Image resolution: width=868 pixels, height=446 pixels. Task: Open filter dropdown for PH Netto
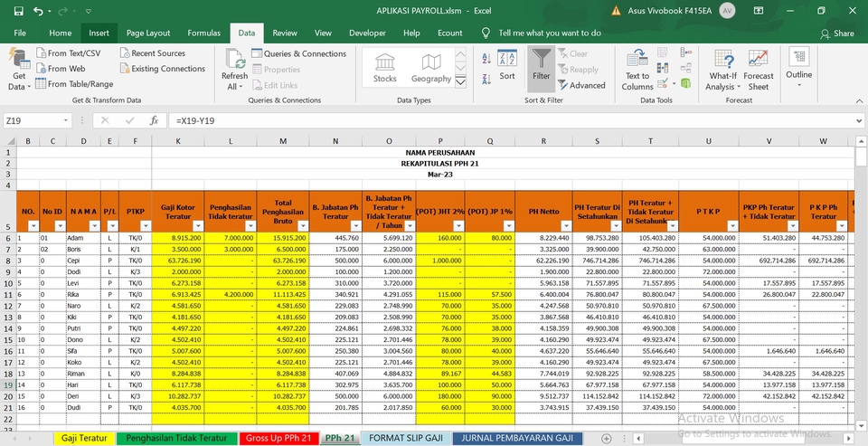pos(565,226)
